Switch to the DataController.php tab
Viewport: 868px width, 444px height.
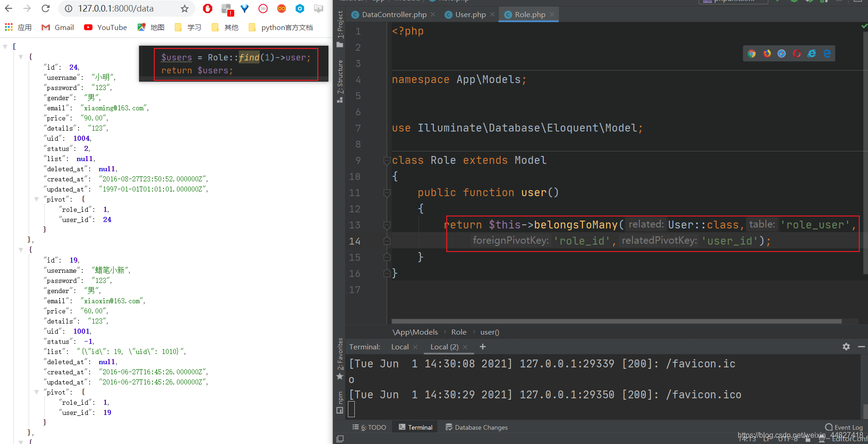click(x=394, y=14)
